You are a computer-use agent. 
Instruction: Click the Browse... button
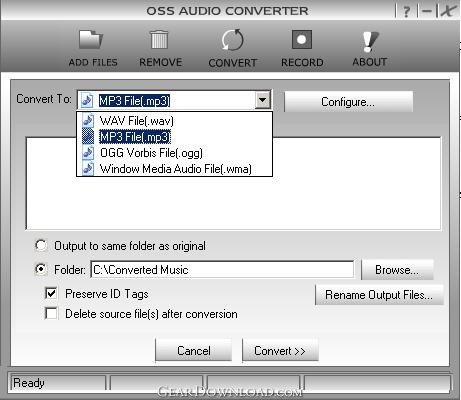(x=397, y=270)
